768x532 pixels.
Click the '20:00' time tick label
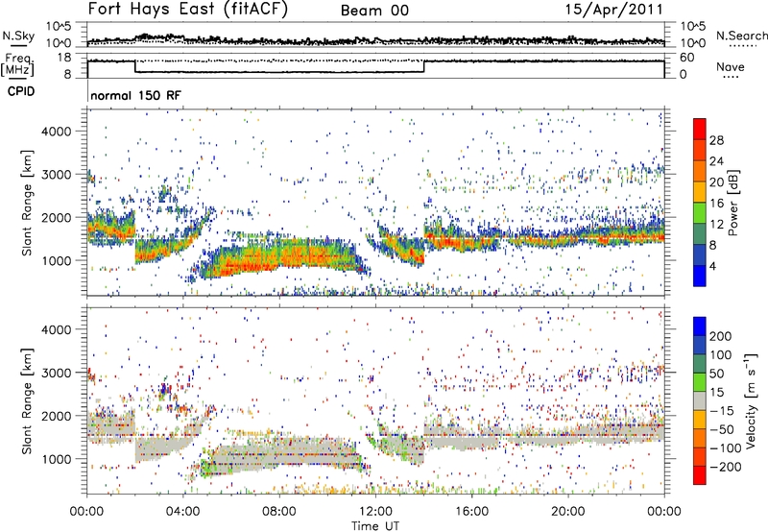568,512
